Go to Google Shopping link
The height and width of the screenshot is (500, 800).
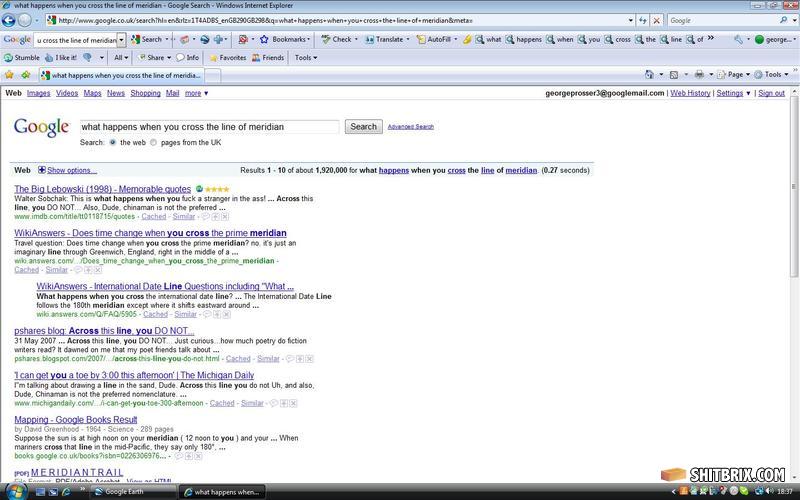pyautogui.click(x=145, y=93)
